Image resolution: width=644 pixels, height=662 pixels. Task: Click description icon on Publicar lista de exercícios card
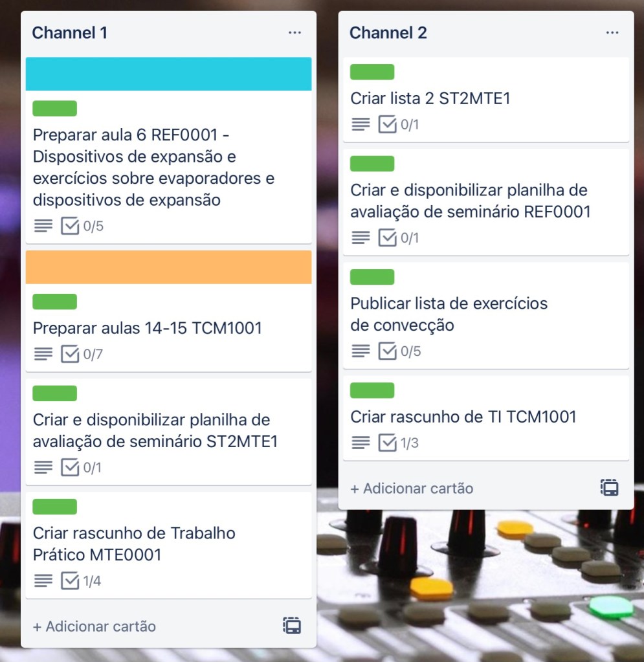click(x=361, y=351)
